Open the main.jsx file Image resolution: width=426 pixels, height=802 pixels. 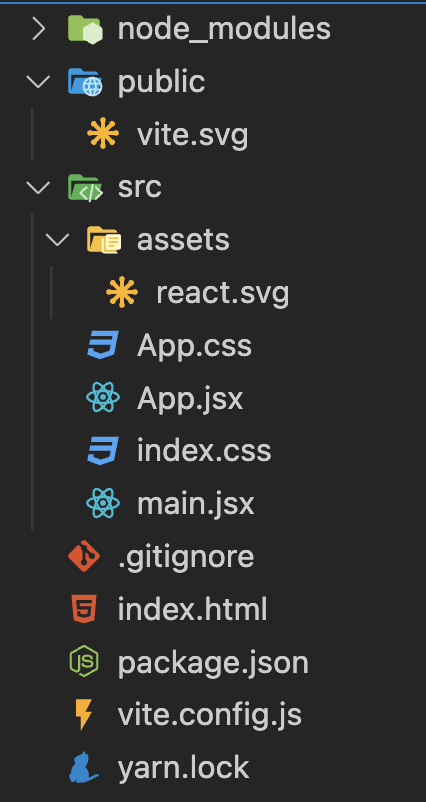click(195, 504)
